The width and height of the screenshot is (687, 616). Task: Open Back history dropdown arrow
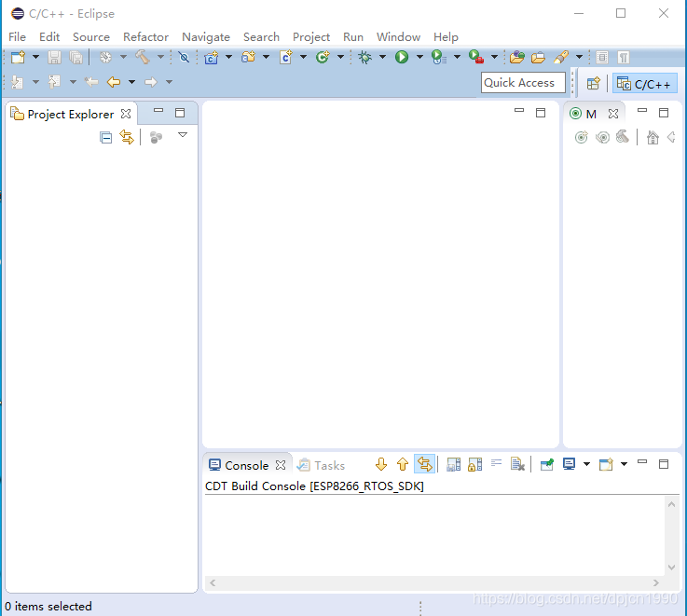point(131,82)
